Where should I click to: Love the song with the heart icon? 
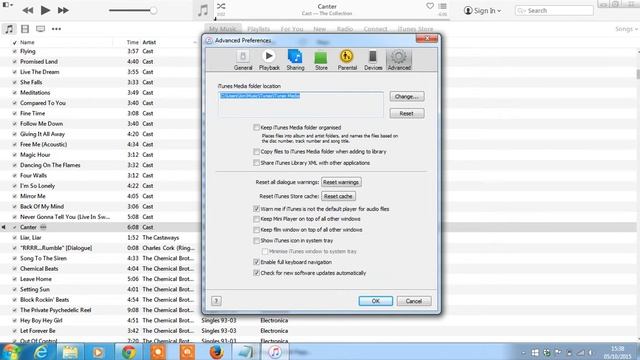click(430, 6)
